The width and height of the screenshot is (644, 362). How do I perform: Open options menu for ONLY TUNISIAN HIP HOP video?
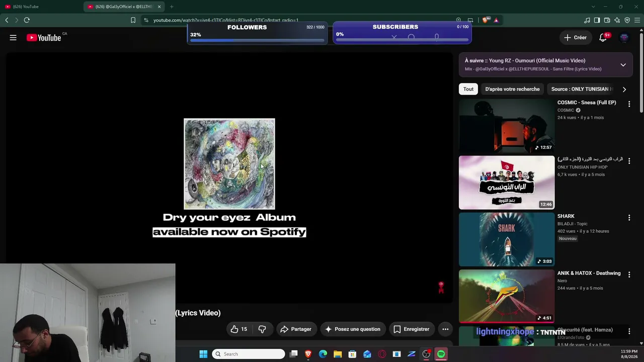click(x=629, y=161)
